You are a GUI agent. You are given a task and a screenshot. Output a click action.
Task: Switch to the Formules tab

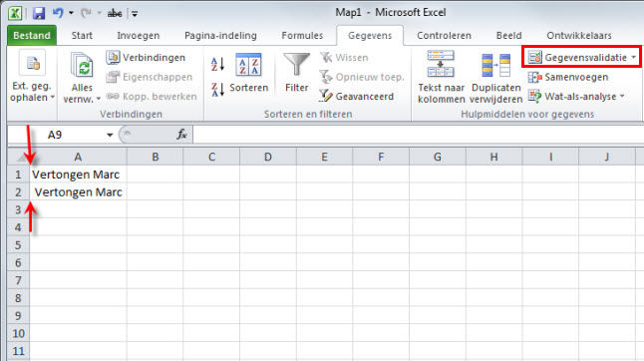pos(302,36)
